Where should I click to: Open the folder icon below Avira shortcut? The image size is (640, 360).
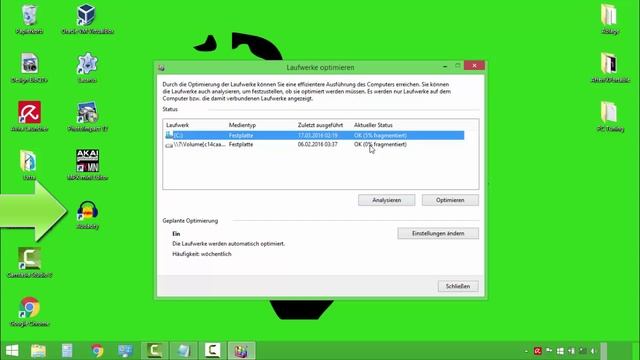pyautogui.click(x=29, y=164)
